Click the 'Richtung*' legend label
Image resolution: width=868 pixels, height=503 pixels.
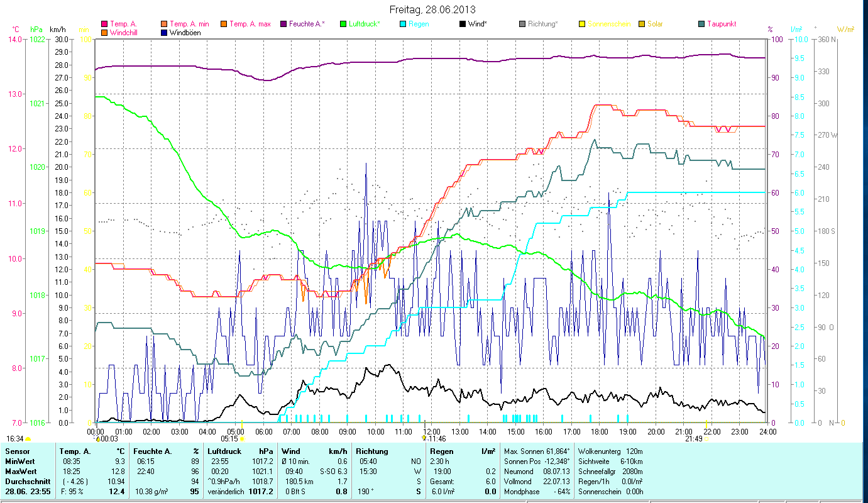click(x=542, y=25)
